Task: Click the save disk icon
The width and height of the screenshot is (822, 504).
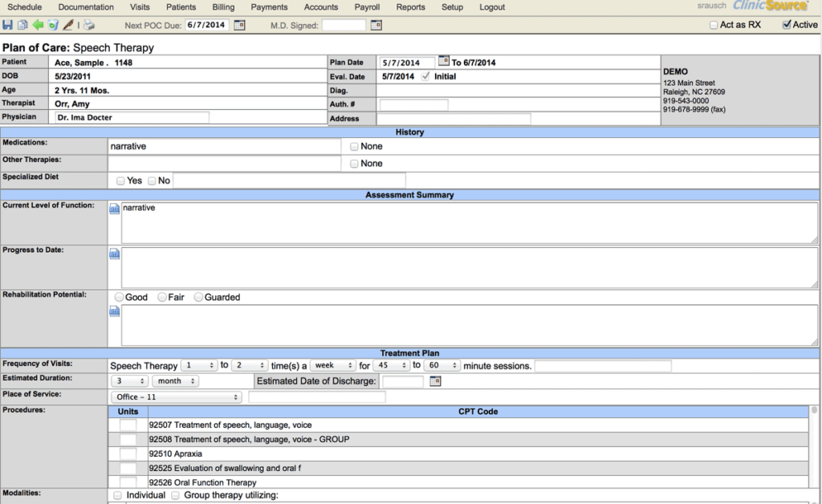Action: (7, 25)
